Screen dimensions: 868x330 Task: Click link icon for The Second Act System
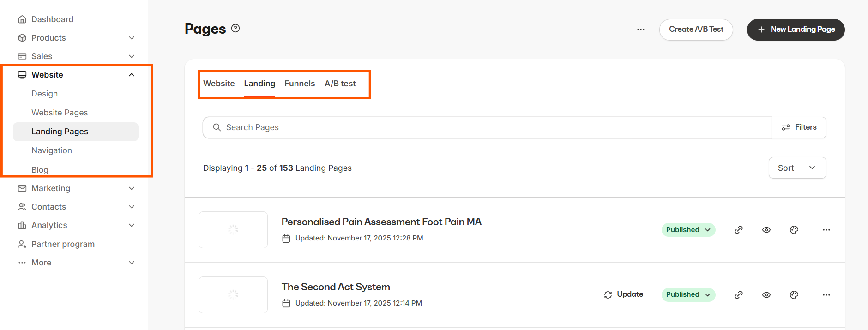tap(738, 295)
